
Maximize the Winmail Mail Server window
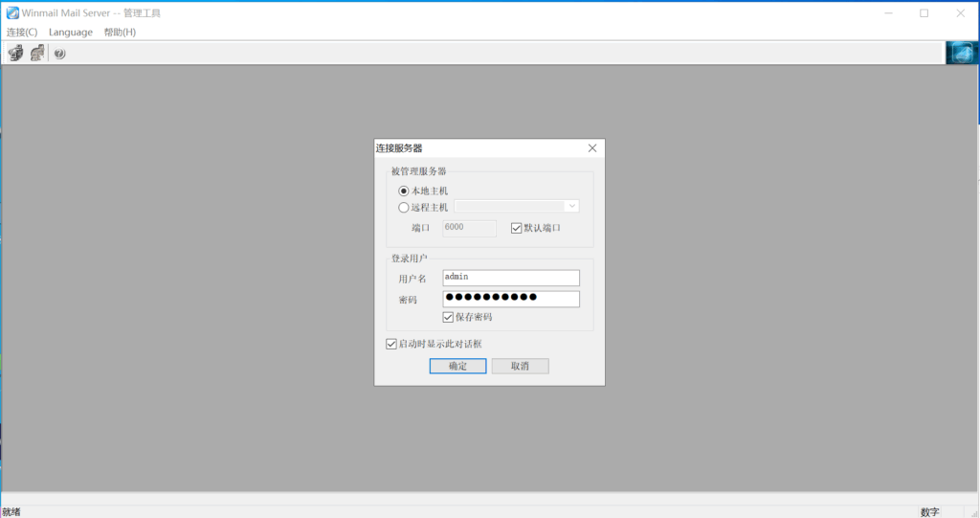[924, 13]
